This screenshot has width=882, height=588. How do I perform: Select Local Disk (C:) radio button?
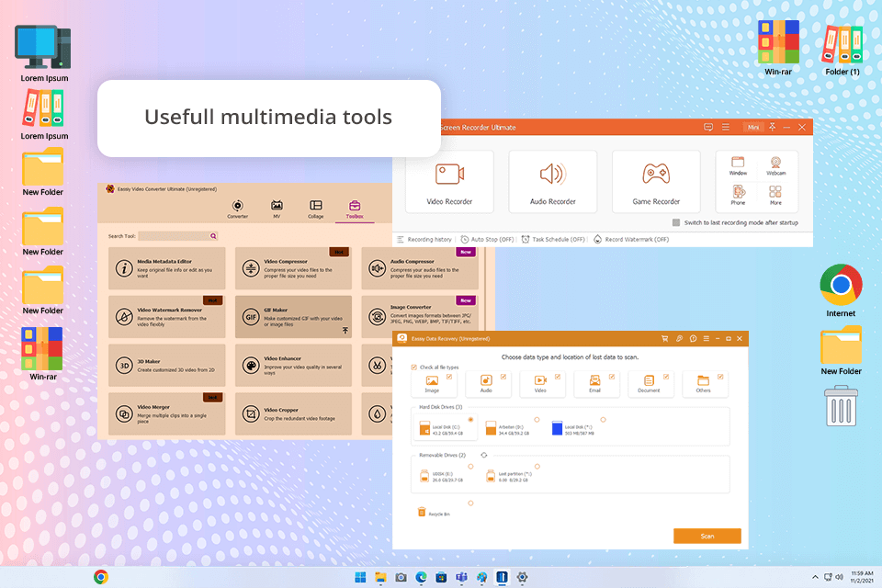(x=470, y=420)
